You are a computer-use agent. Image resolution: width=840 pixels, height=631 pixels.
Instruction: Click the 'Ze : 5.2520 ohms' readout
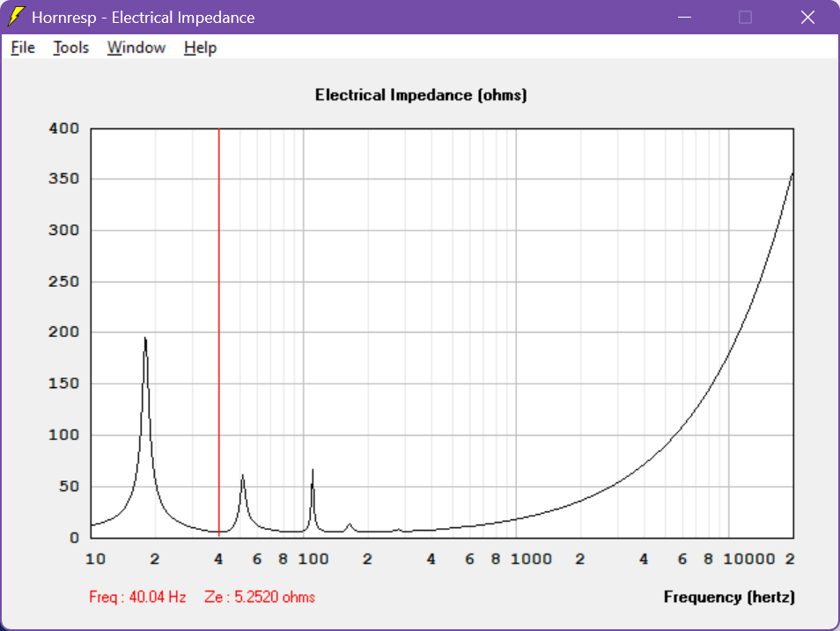click(x=260, y=597)
